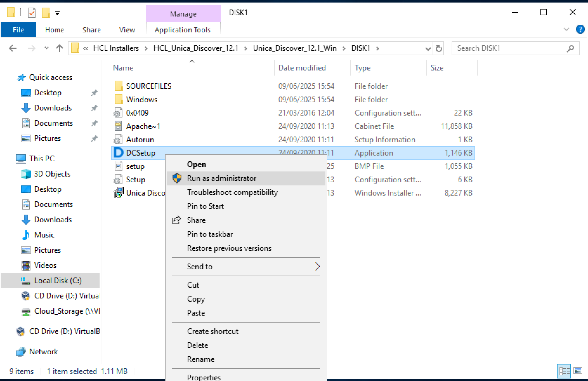Click the Windows folder icon
The image size is (588, 381).
pyautogui.click(x=118, y=99)
